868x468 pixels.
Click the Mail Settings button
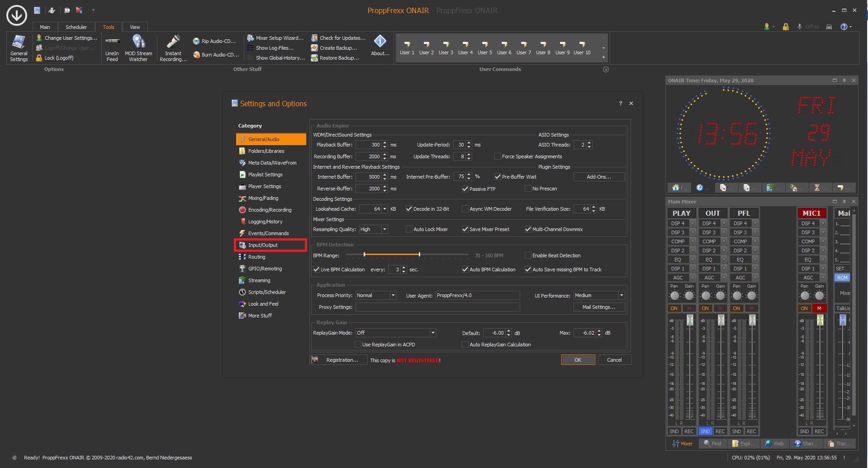tap(598, 307)
